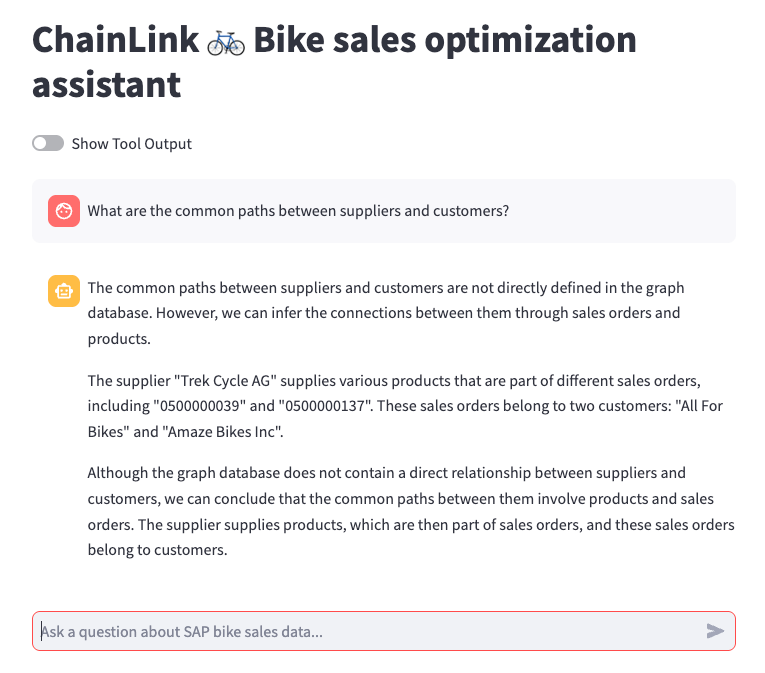Viewport: 765px width, 673px height.
Task: Click the yellow robot assistant avatar
Action: [x=64, y=291]
